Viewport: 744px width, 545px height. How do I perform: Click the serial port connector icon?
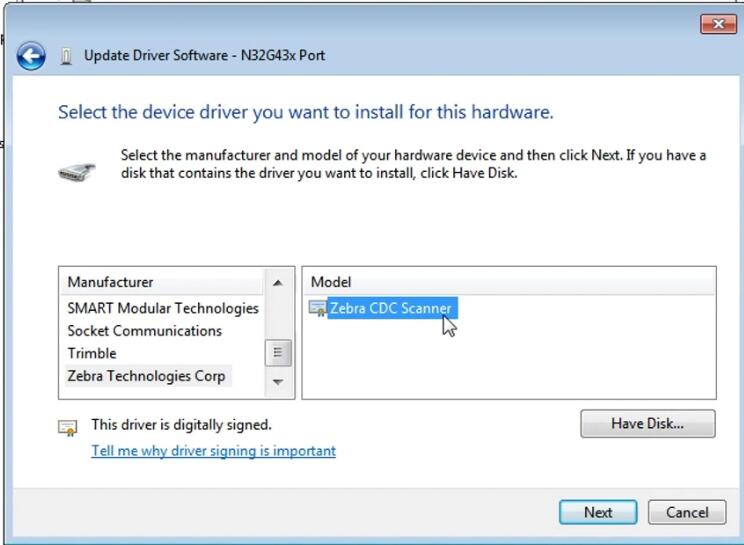[77, 171]
